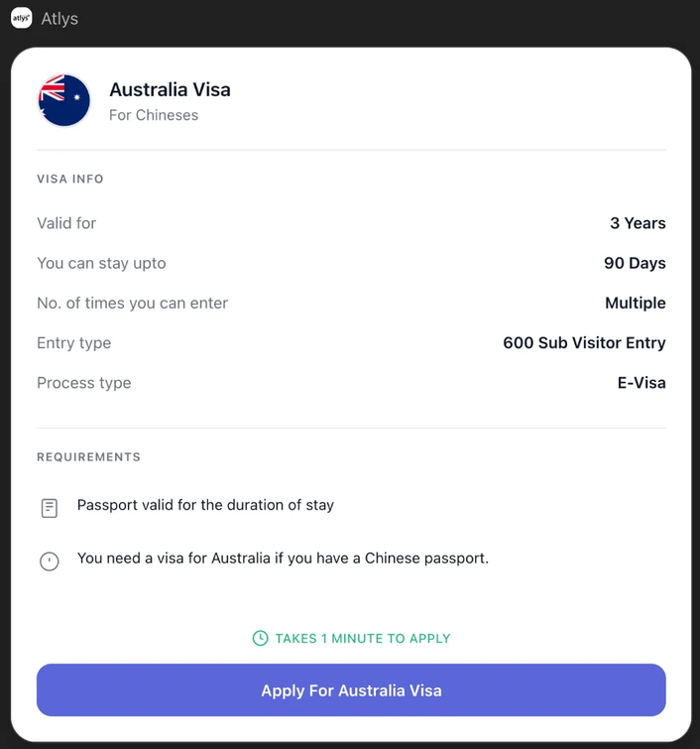This screenshot has height=749, width=700.
Task: Click the exclamation circle info icon
Action: coord(50,562)
